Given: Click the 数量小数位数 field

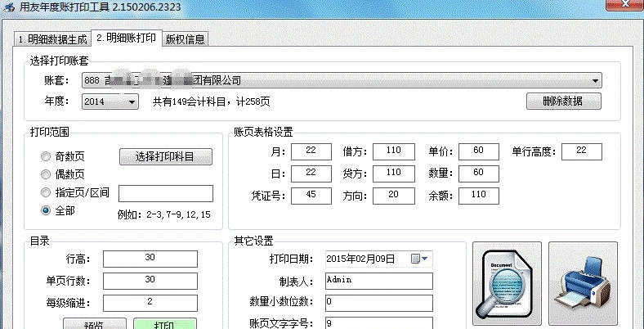Looking at the screenshot, I should 378,303.
